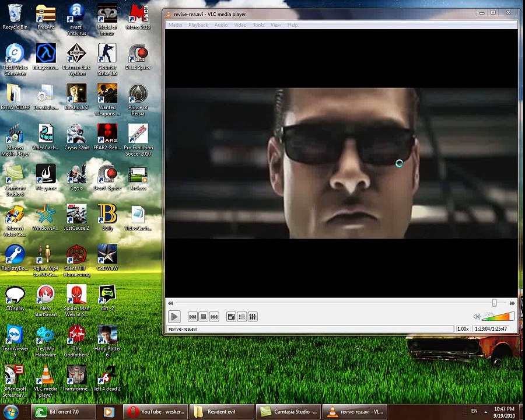Switch to BitTorrent 7.0 taskbar button
525x420 pixels.
(64, 412)
